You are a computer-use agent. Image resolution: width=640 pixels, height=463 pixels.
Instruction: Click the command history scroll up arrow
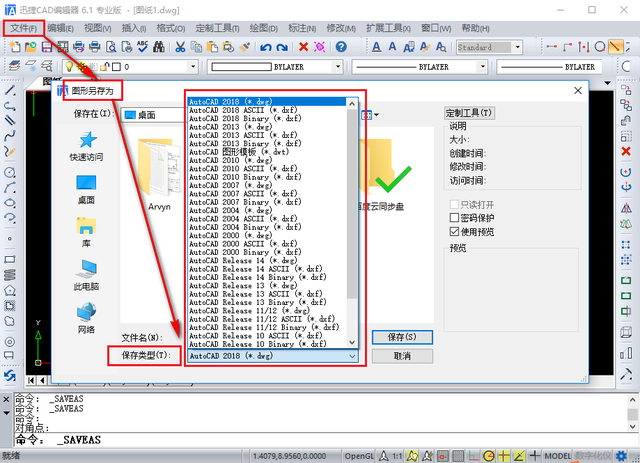(632, 400)
